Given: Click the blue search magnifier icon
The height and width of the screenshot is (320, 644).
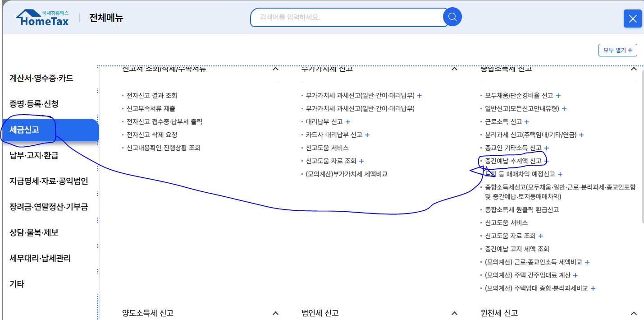Looking at the screenshot, I should coord(452,17).
